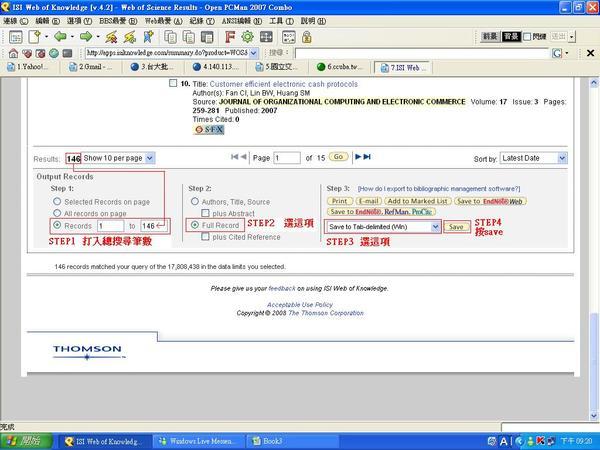The width and height of the screenshot is (600, 450).
Task: Go to next results page arrow
Action: (358, 157)
